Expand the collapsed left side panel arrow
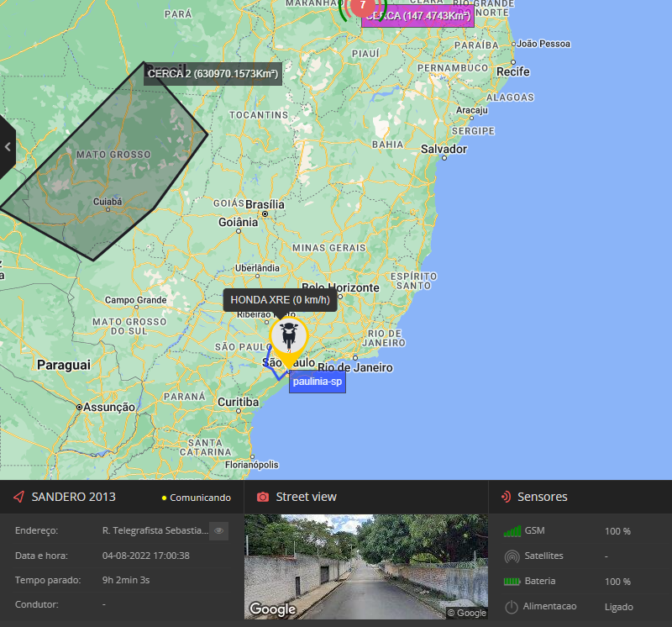672x627 pixels. (x=8, y=147)
